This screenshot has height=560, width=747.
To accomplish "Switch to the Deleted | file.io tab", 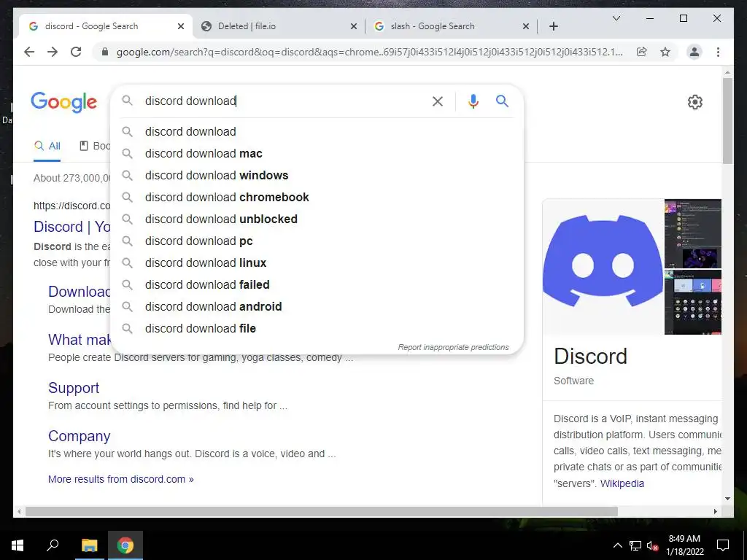I will pyautogui.click(x=279, y=26).
